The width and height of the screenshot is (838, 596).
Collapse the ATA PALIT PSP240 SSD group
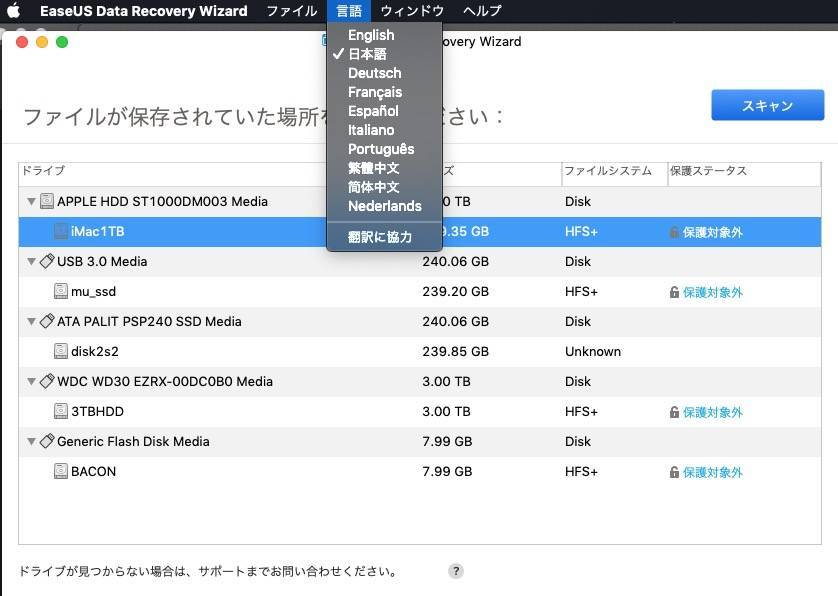pyautogui.click(x=32, y=321)
